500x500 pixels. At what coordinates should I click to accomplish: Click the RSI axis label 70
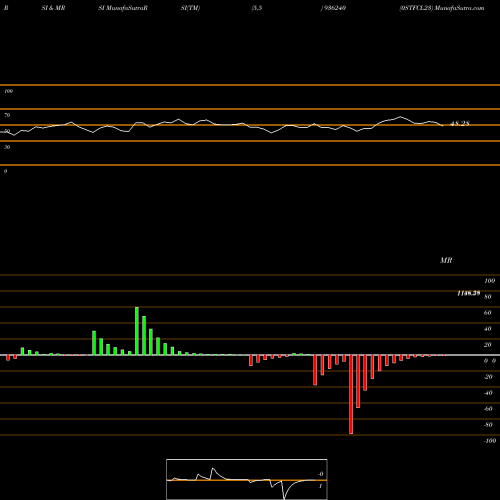tap(7, 115)
